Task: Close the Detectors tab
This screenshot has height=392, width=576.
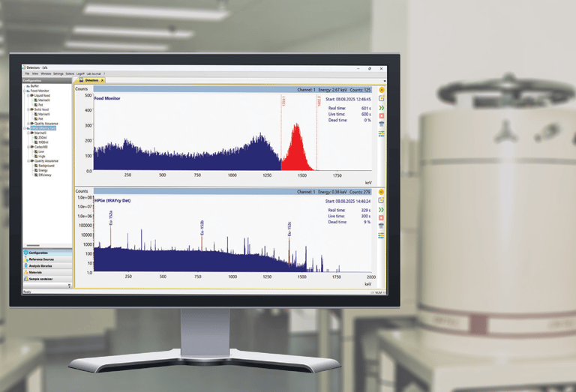Action: pyautogui.click(x=103, y=80)
